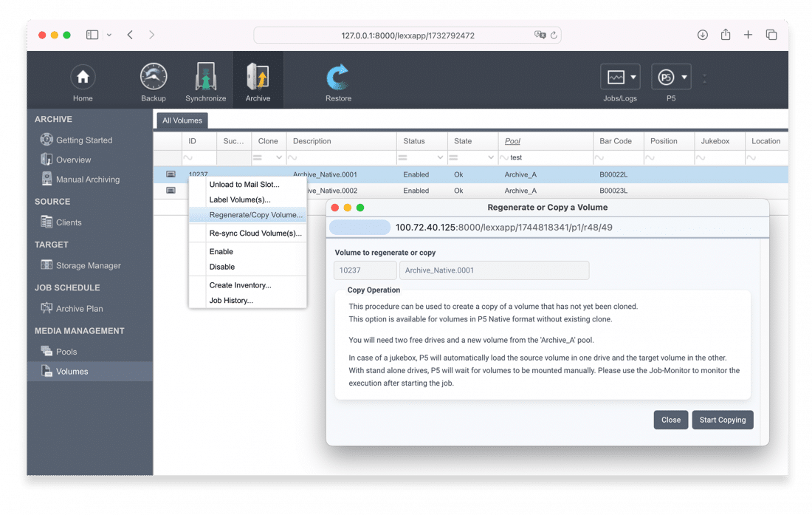Switch to the All Volumes tab
The image size is (812, 515).
[x=182, y=120]
